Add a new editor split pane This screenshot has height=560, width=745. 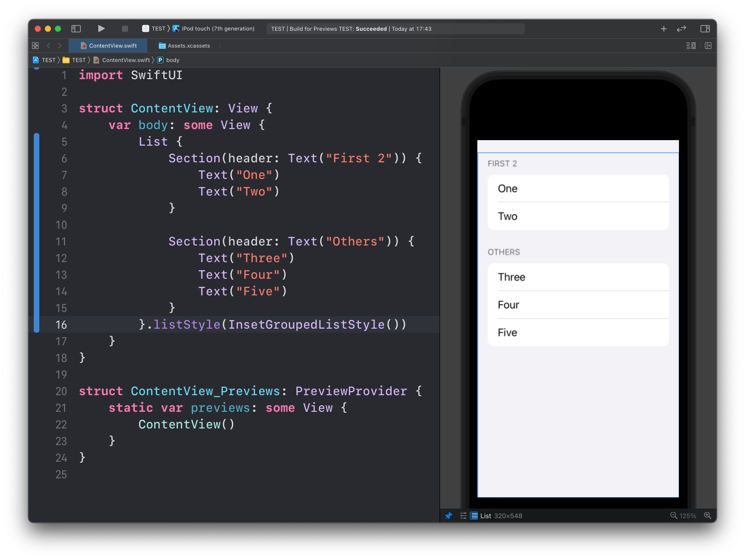[x=708, y=45]
